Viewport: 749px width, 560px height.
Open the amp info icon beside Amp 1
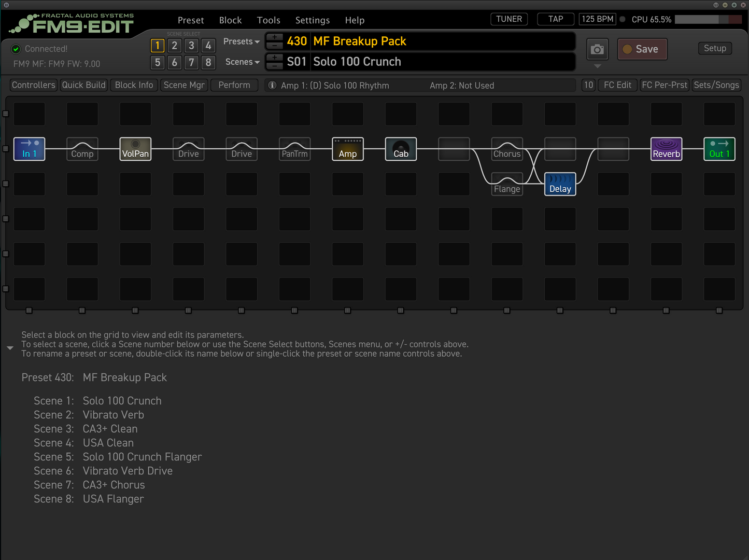click(272, 85)
